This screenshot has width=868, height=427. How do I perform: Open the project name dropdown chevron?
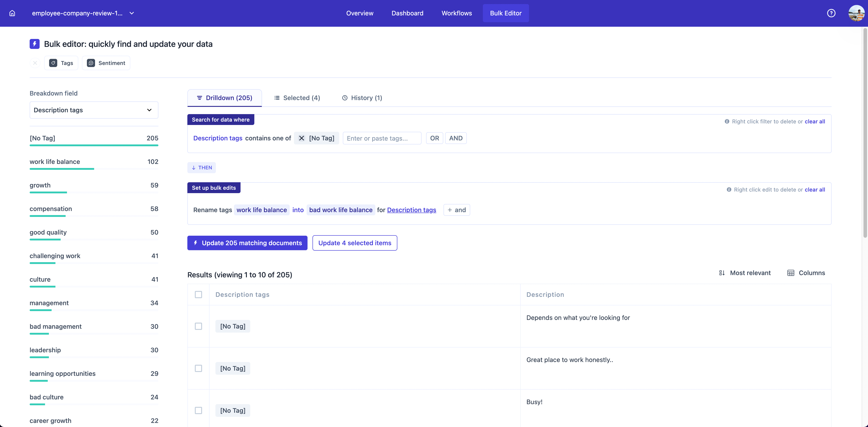coord(132,13)
